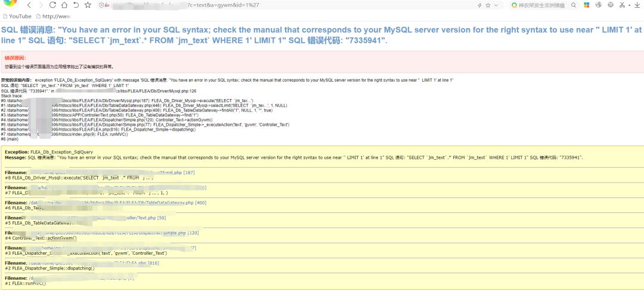
Task: Click the site security shield icon
Action: 101,5
